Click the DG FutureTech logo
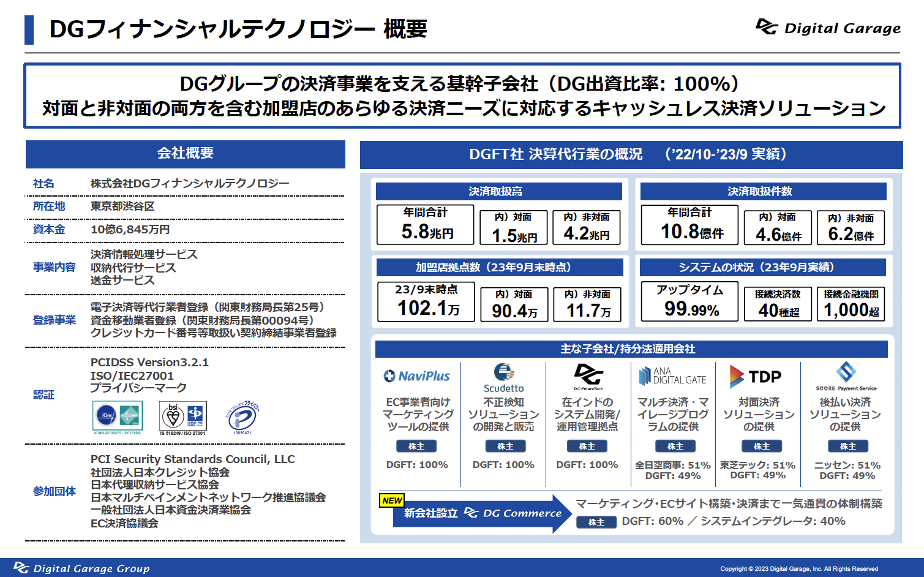 (588, 377)
